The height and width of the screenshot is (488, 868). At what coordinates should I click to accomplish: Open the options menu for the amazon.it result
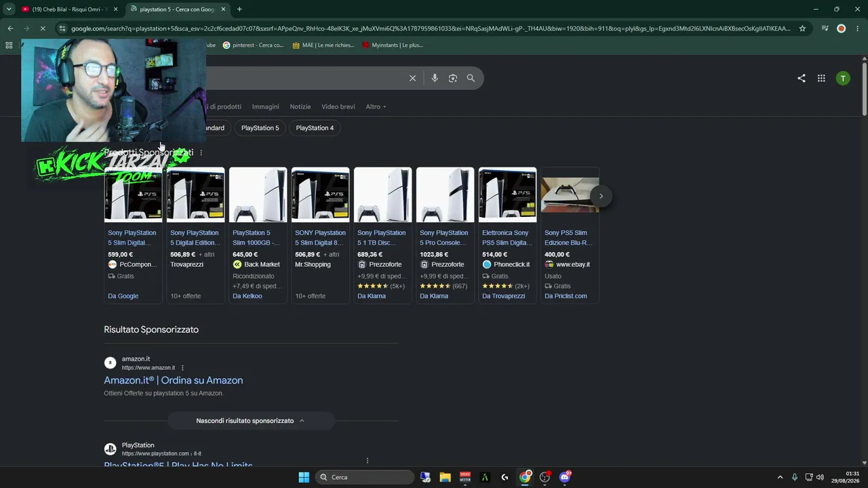(182, 367)
